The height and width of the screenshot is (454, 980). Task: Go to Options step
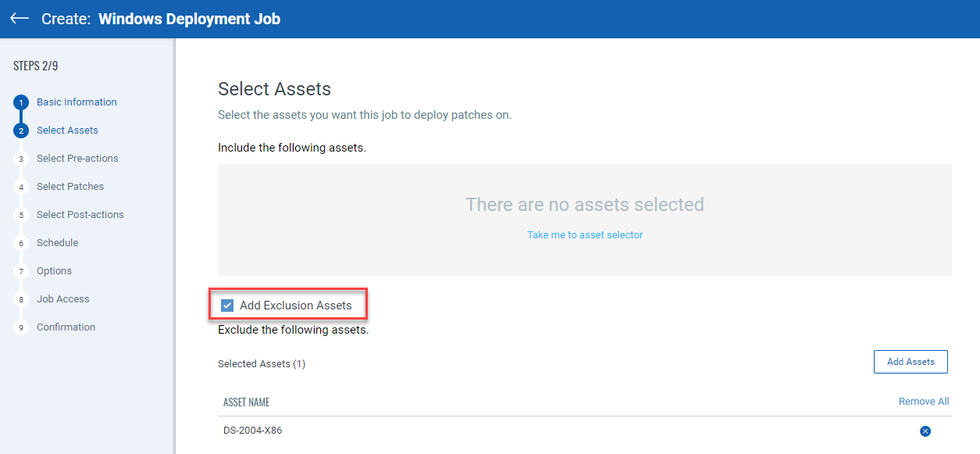pos(54,271)
